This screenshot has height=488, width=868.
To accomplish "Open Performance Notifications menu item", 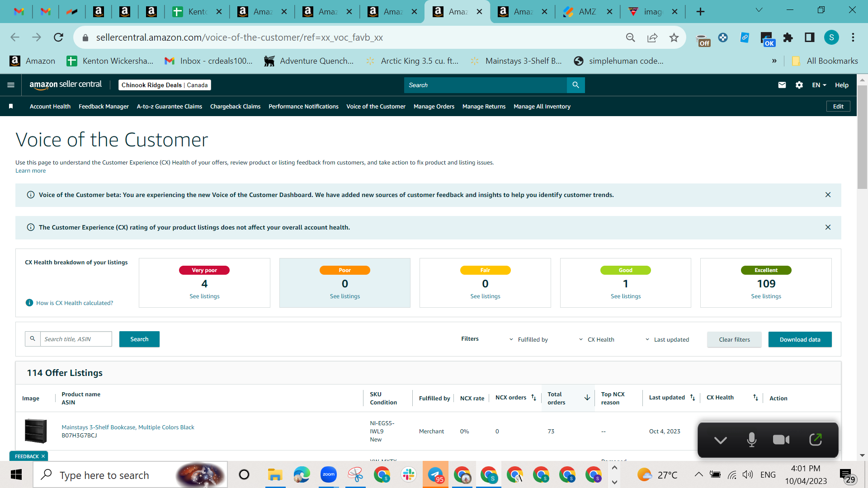I will [x=303, y=106].
